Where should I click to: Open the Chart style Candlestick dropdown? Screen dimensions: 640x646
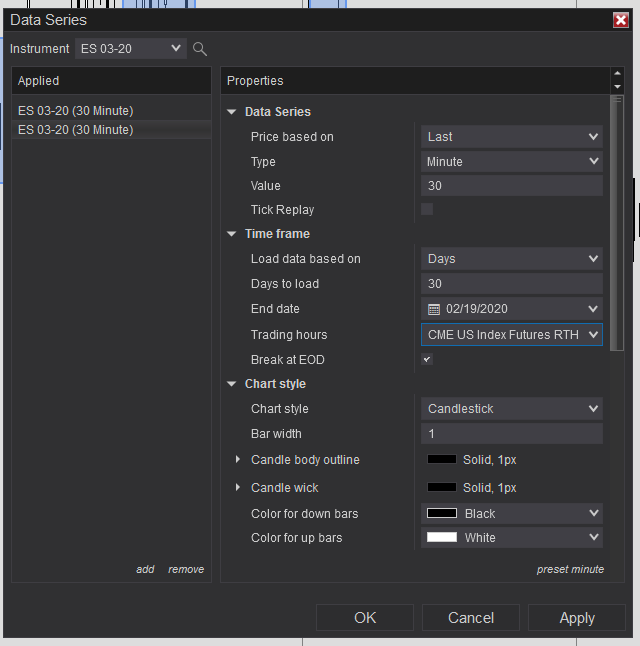click(x=511, y=409)
